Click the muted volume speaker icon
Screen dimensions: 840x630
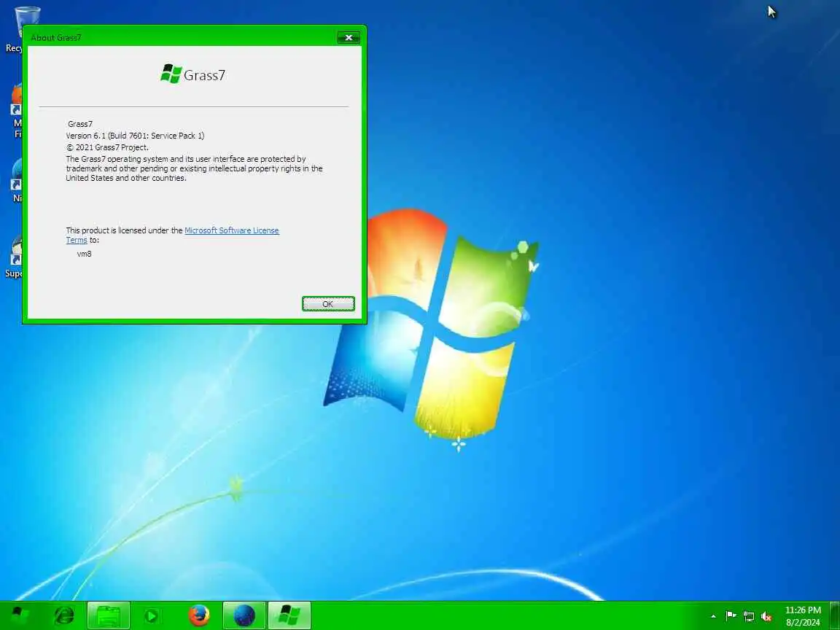(x=766, y=617)
